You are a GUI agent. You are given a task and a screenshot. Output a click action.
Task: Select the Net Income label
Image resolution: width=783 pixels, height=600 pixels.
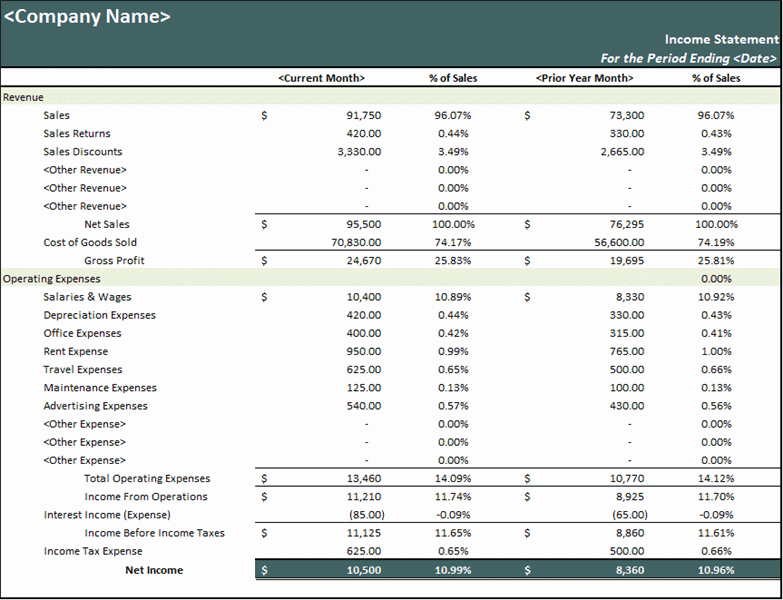point(154,570)
